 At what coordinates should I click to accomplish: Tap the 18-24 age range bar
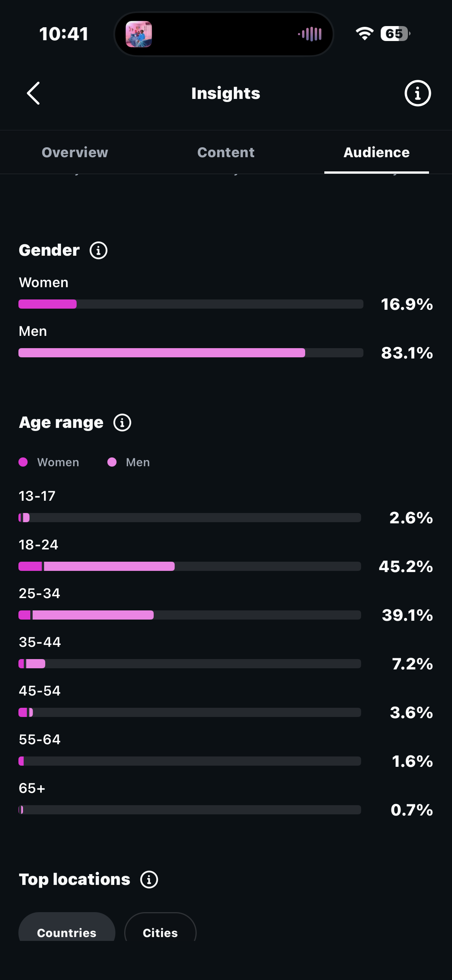(190, 566)
